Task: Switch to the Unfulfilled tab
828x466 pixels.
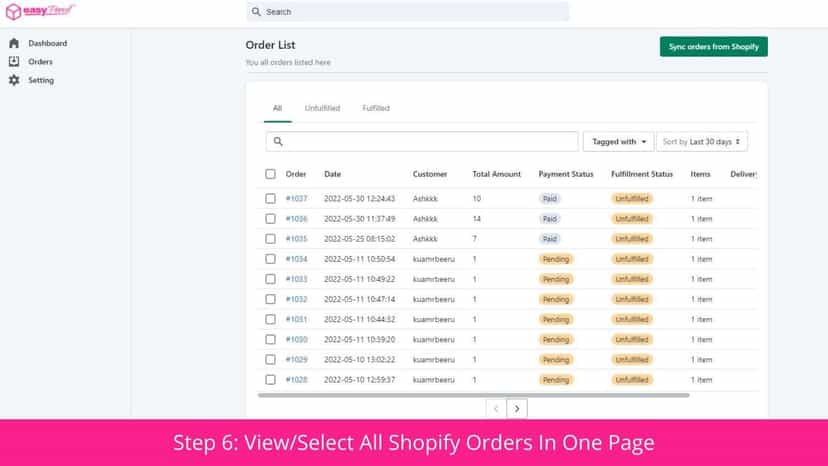Action: (322, 108)
